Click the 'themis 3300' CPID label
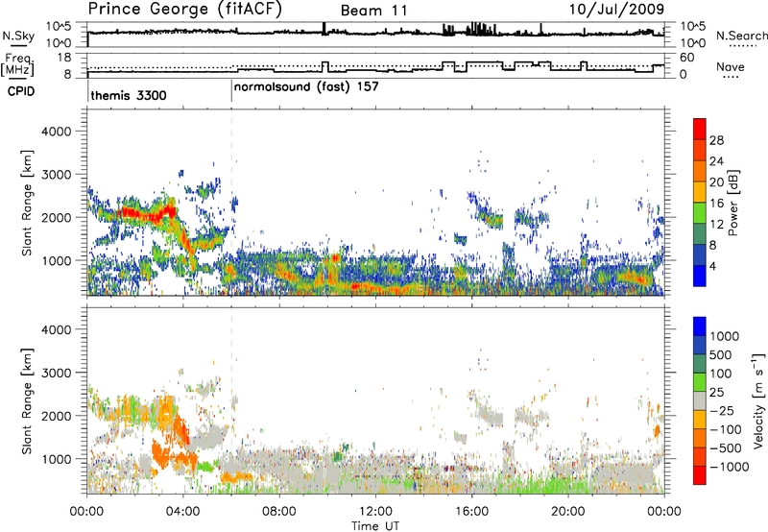This screenshot has height=532, width=768. pos(129,95)
